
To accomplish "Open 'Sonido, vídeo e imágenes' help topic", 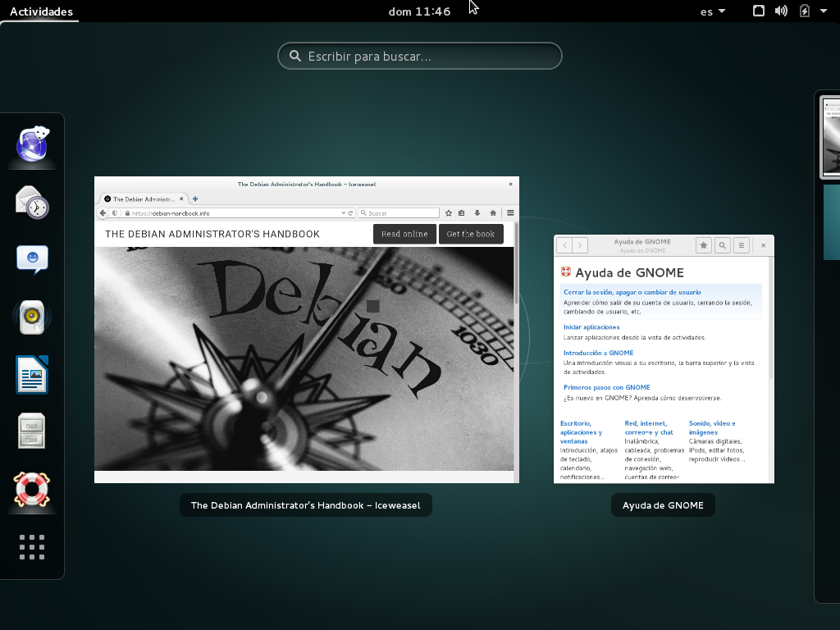I will tap(712, 427).
